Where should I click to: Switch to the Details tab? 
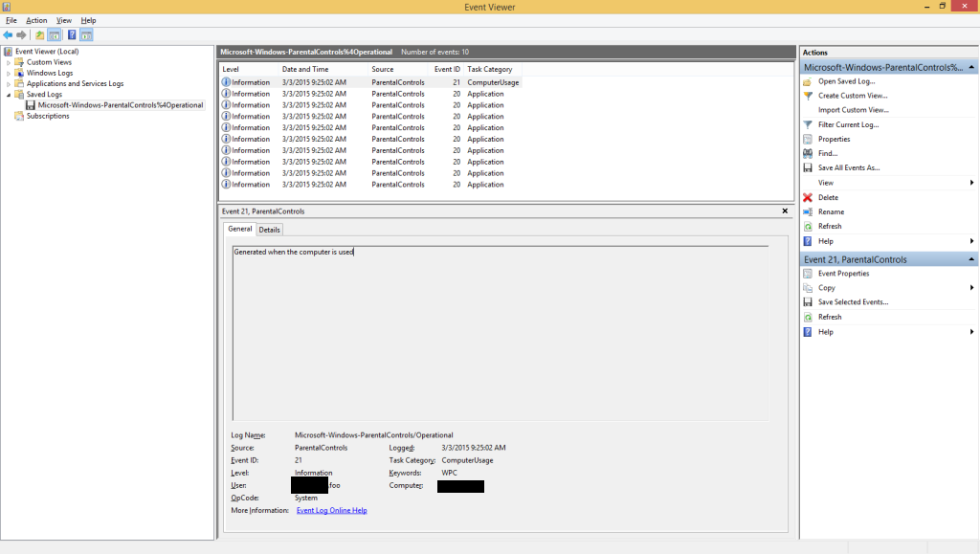tap(270, 230)
